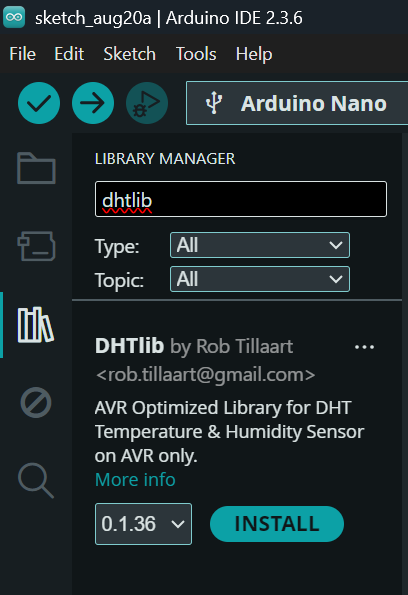Open the File menu
This screenshot has width=408, height=595.
pos(23,54)
